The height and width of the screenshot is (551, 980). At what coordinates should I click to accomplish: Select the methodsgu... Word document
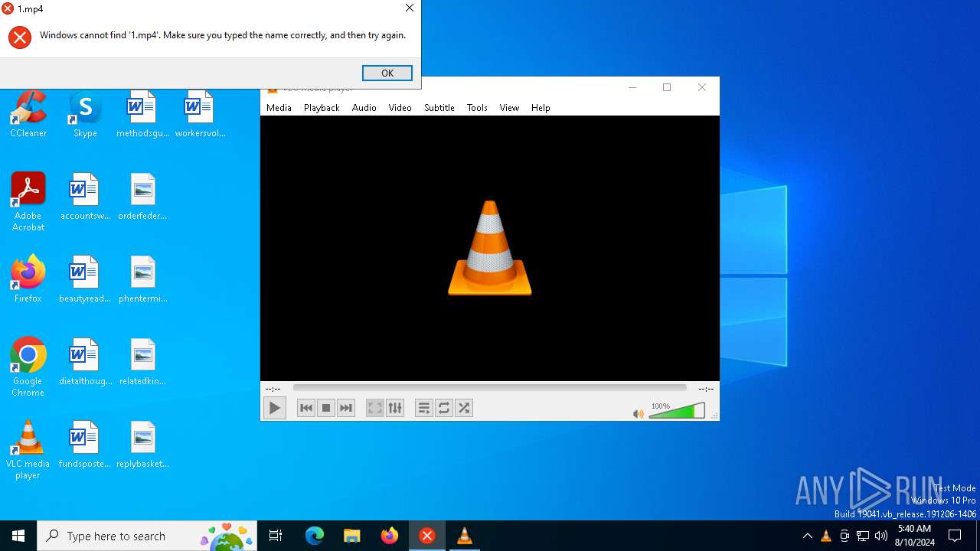(142, 115)
